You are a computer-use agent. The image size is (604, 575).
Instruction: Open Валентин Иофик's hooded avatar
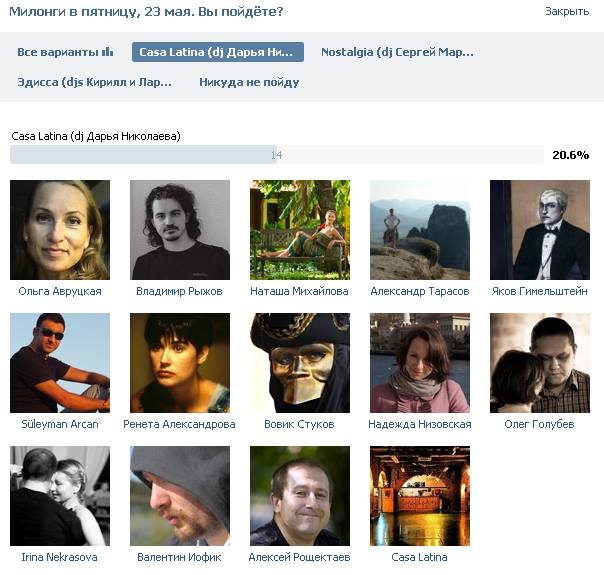(x=180, y=496)
